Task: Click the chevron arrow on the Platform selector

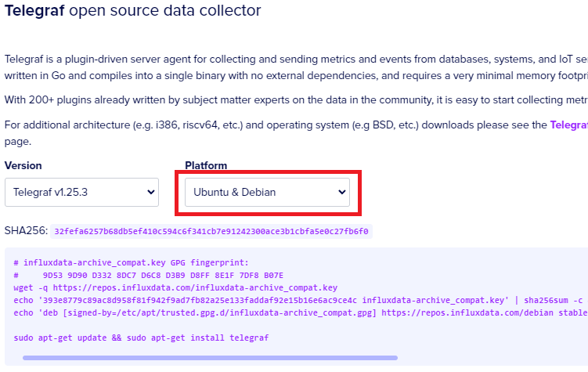Action: pyautogui.click(x=341, y=192)
